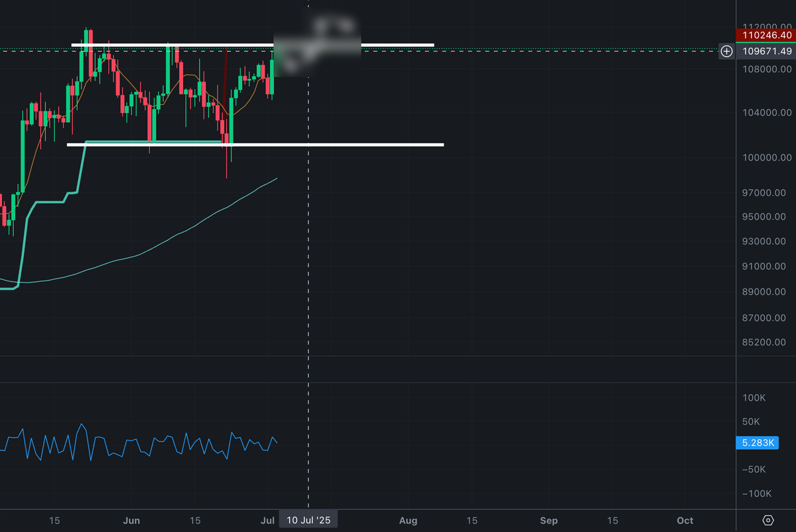The width and height of the screenshot is (796, 532).
Task: Click the 108000.00 price axis label
Action: [x=767, y=69]
